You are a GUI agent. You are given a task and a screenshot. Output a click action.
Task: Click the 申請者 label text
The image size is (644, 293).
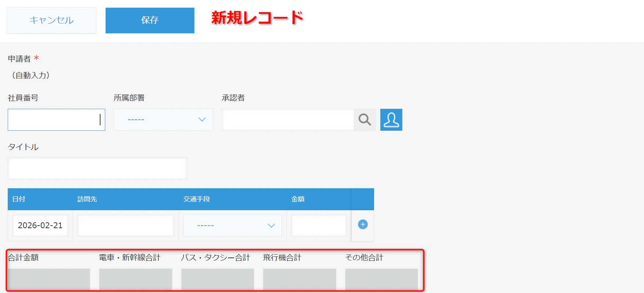point(19,59)
